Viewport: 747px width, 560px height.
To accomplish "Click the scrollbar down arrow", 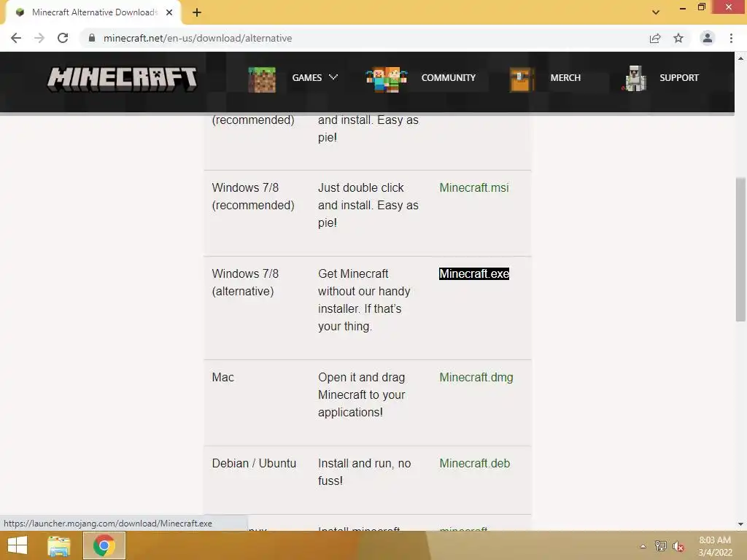I will tap(740, 524).
